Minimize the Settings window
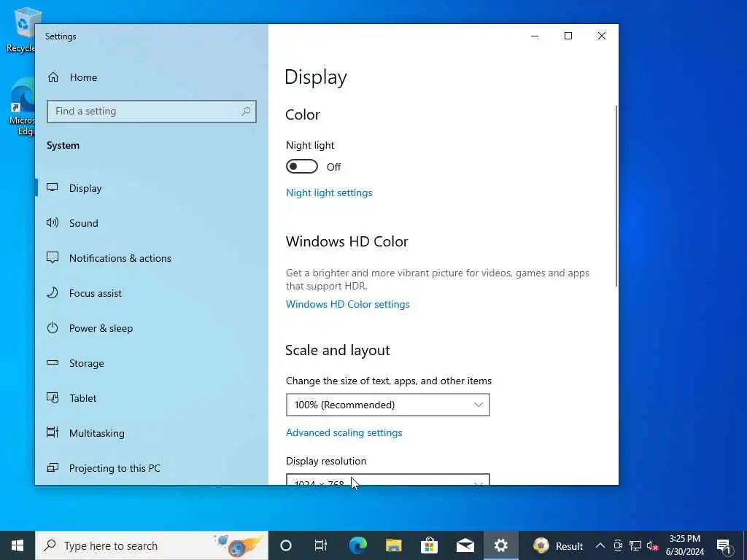The width and height of the screenshot is (747, 560). (535, 36)
